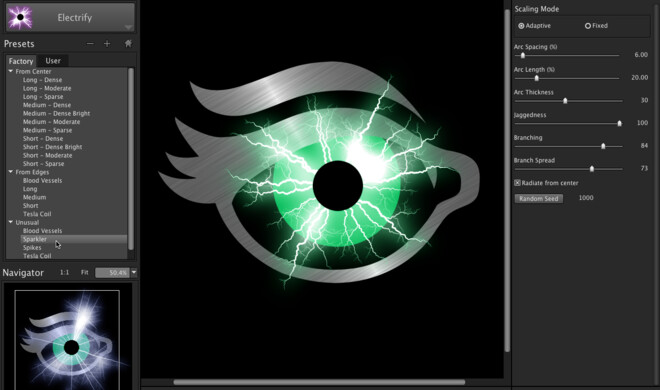660x390 pixels.
Task: Select the Long preset under From Edges
Action: 30,189
